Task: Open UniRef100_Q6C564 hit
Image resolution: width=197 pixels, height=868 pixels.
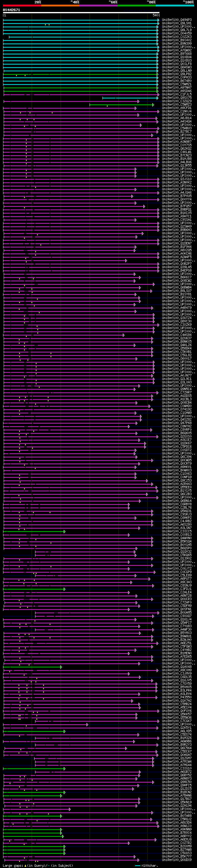Action: click(177, 748)
